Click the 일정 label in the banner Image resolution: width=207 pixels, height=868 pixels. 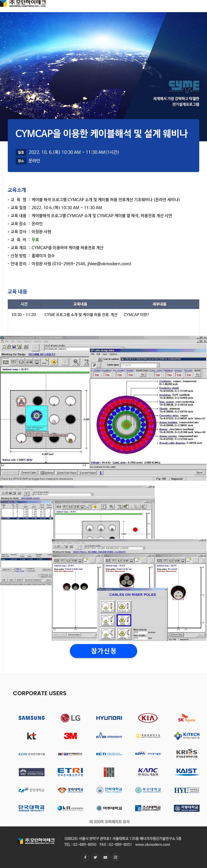point(21,152)
